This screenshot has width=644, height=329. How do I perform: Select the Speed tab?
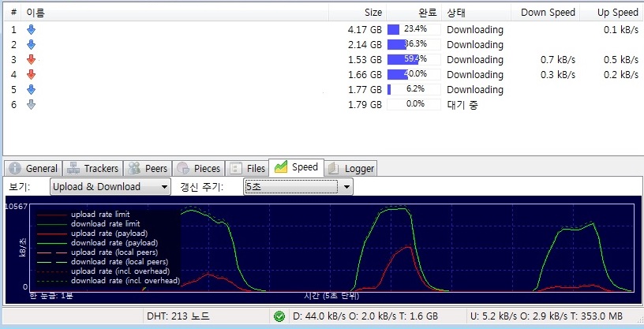tap(296, 167)
